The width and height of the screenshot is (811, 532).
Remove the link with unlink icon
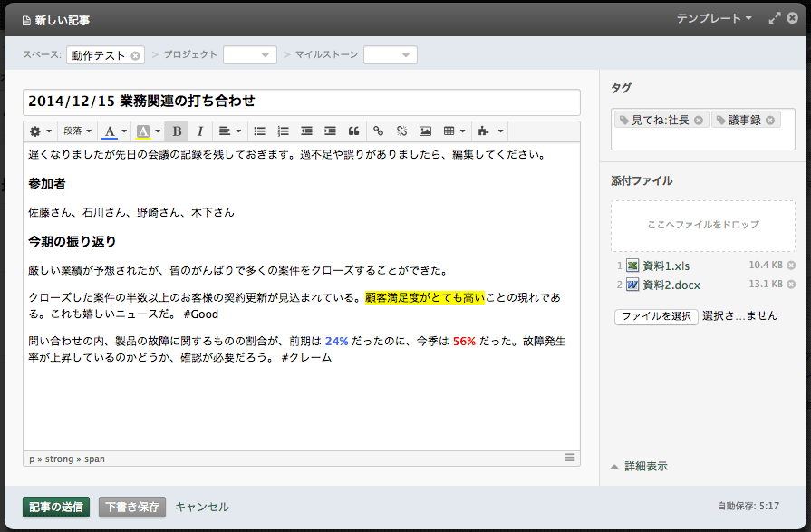[402, 131]
